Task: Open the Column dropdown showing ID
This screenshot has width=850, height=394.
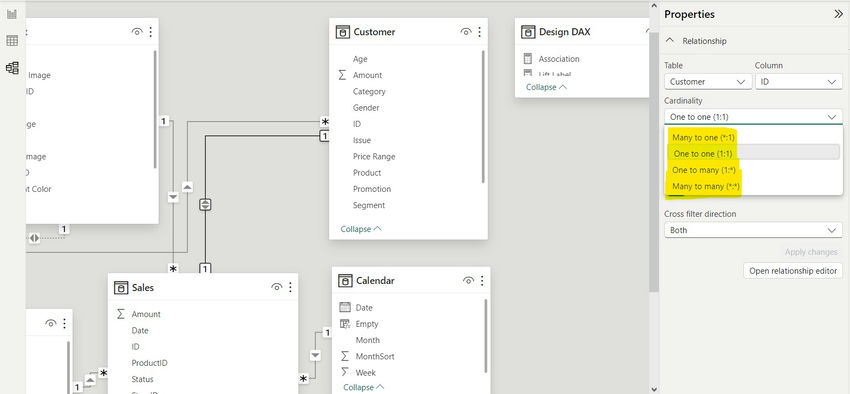Action: click(799, 82)
